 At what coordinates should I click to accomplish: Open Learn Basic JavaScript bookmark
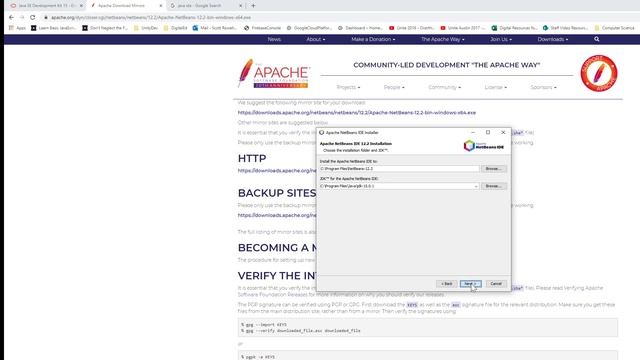point(53,28)
